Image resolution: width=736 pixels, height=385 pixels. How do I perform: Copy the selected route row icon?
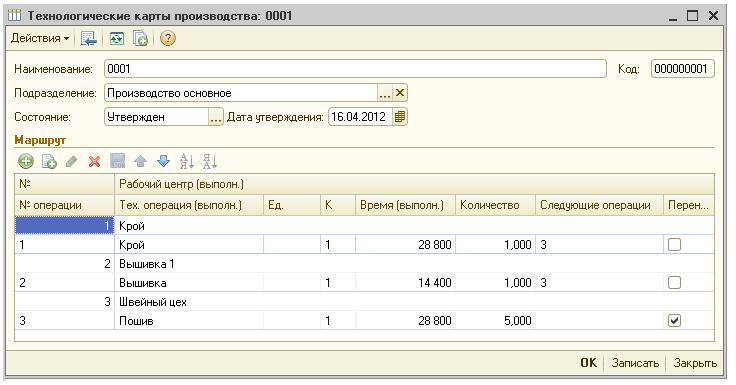pos(49,162)
